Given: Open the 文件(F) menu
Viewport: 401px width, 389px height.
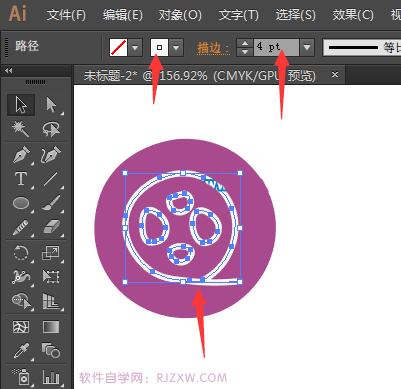Looking at the screenshot, I should click(66, 15).
